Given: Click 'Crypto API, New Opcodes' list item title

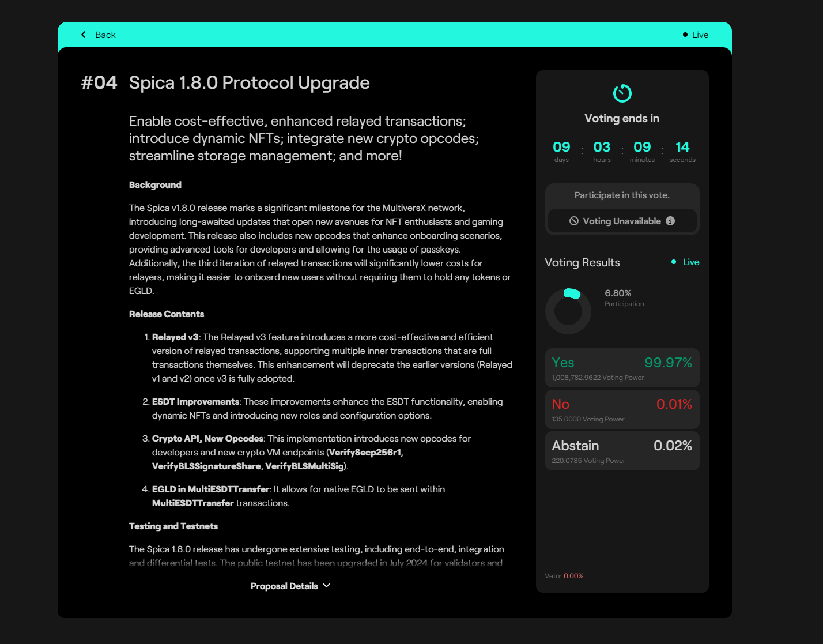Looking at the screenshot, I should tap(207, 438).
